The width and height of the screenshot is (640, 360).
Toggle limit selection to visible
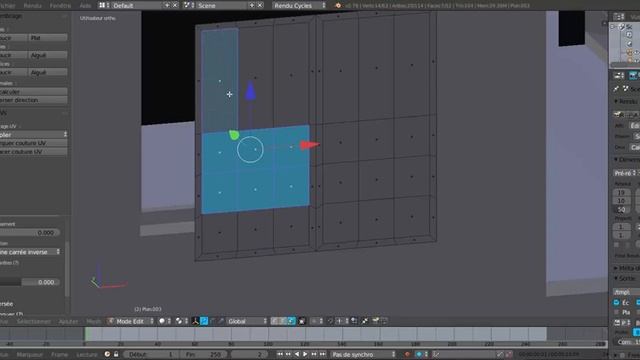point(302,321)
